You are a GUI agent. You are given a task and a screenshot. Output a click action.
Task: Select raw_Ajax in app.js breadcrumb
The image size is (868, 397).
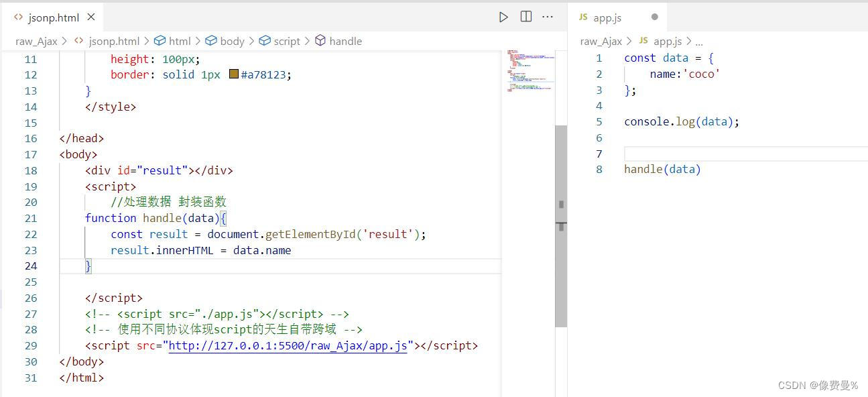[601, 41]
